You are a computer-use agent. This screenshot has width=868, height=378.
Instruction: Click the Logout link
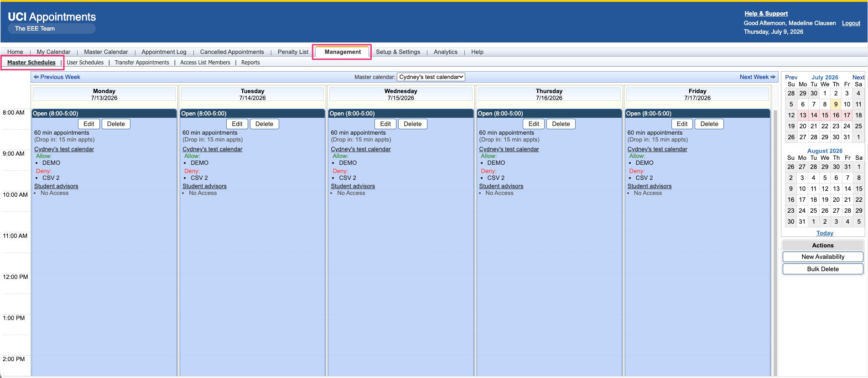(851, 23)
